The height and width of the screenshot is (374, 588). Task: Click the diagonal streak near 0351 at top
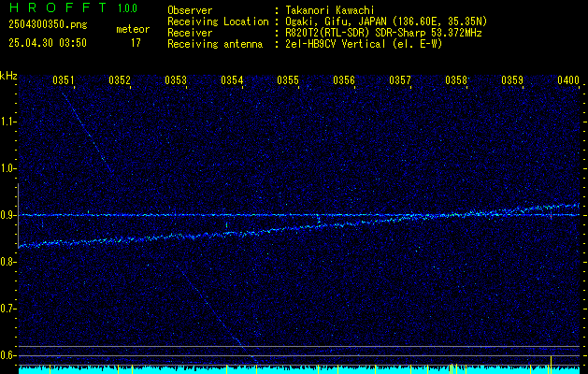[87, 132]
